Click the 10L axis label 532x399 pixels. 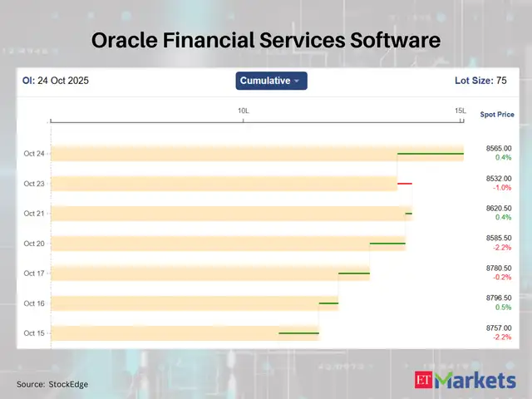pos(244,111)
